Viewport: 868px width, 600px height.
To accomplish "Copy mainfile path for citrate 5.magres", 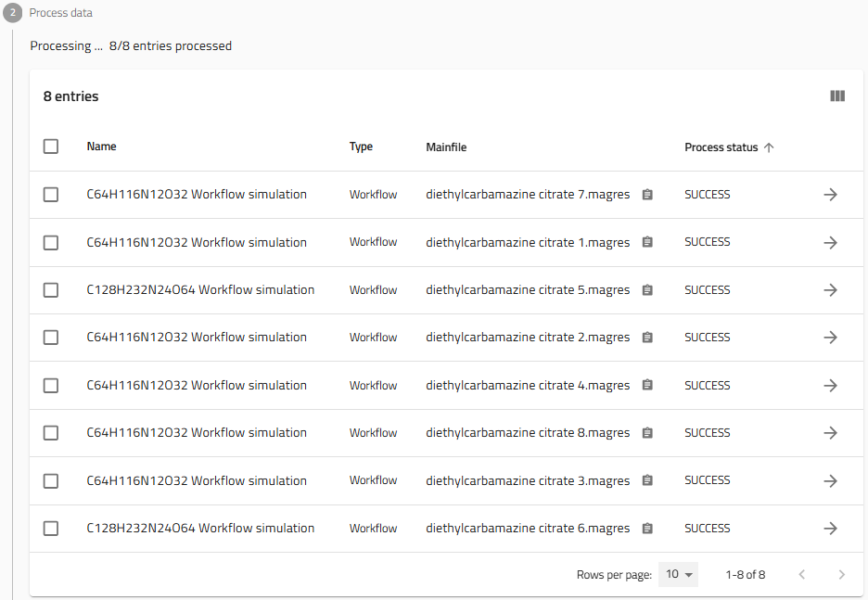I will 647,290.
